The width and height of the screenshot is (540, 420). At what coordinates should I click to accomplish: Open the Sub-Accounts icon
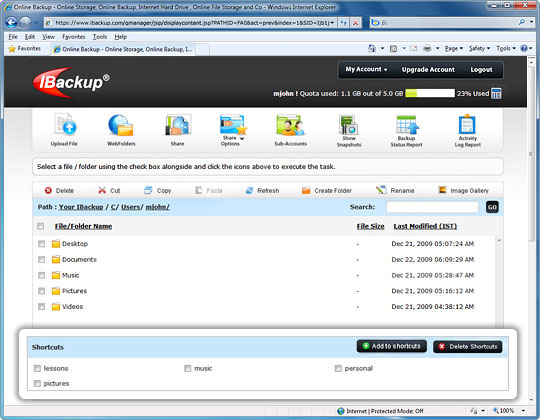tap(290, 125)
